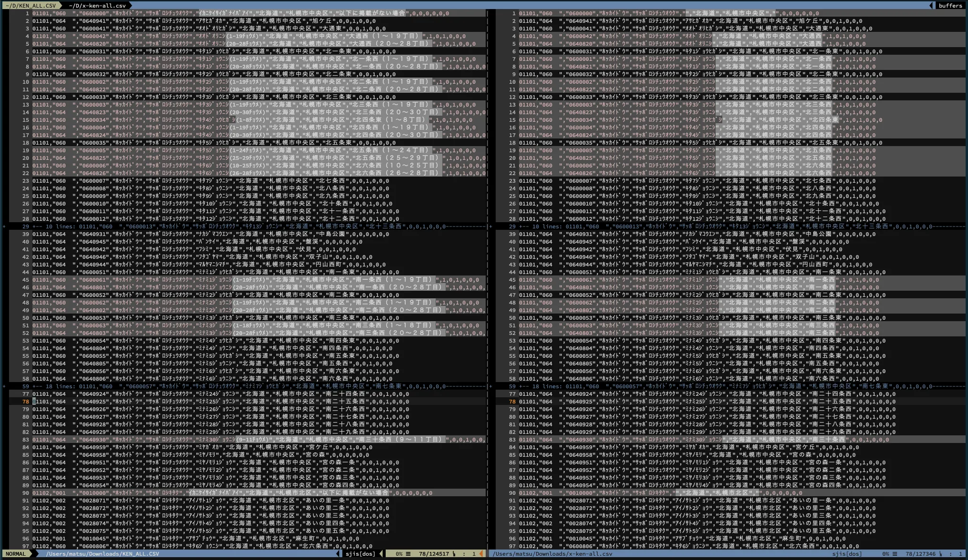Click the plus fold marker beside right line 59
968x560 pixels.
click(491, 386)
